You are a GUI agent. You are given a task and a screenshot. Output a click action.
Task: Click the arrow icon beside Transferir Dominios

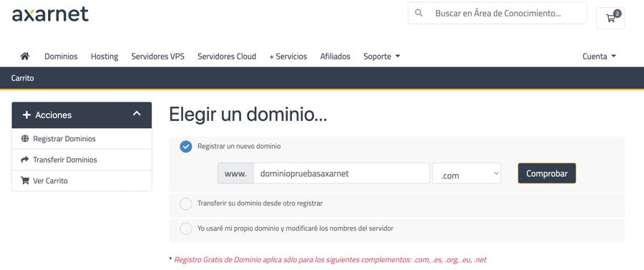point(24,160)
